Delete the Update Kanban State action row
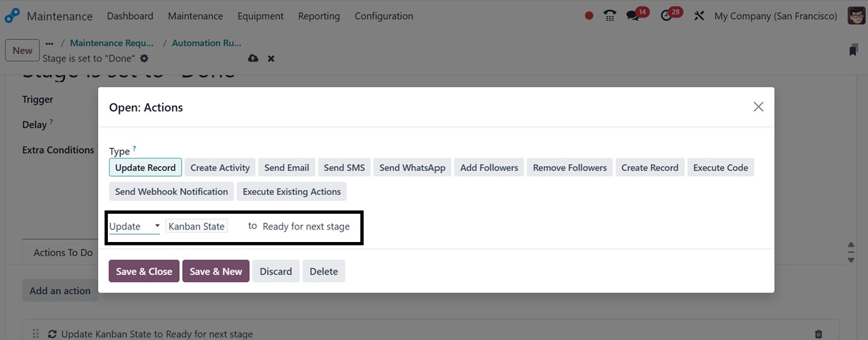868x340 pixels. [x=818, y=334]
